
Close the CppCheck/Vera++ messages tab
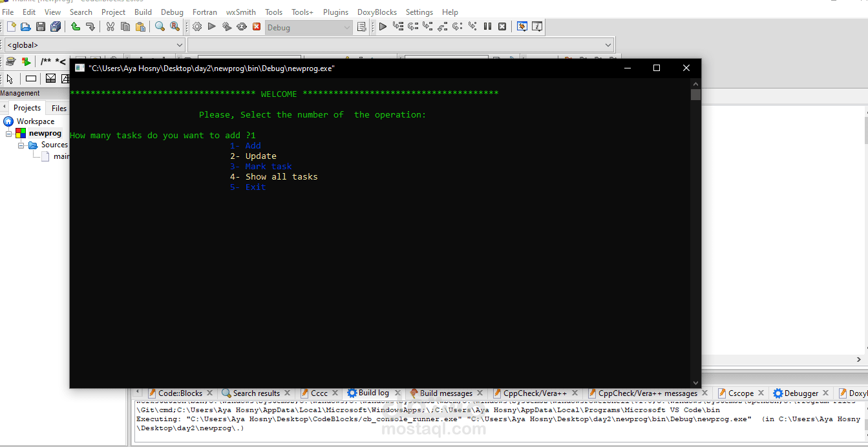(704, 393)
